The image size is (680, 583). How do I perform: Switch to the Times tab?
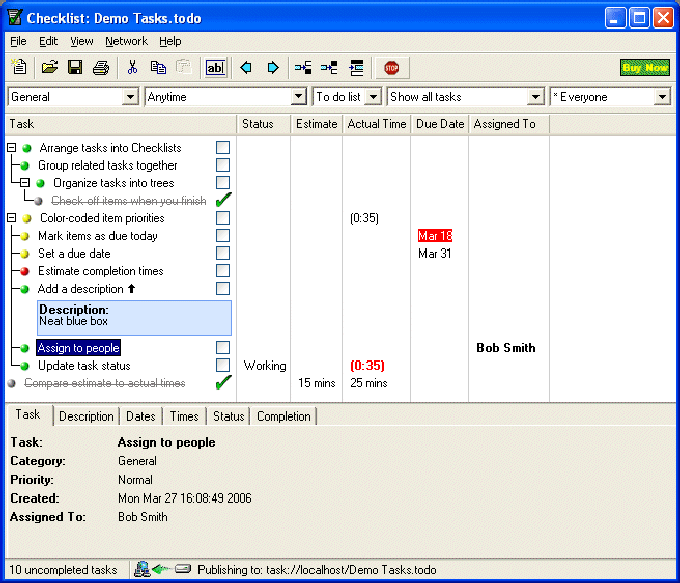184,416
